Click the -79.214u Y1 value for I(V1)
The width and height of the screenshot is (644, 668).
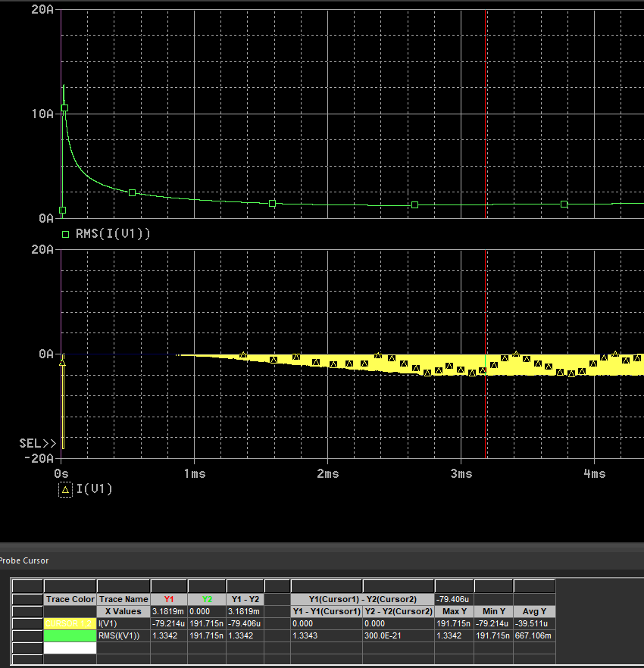(x=169, y=624)
